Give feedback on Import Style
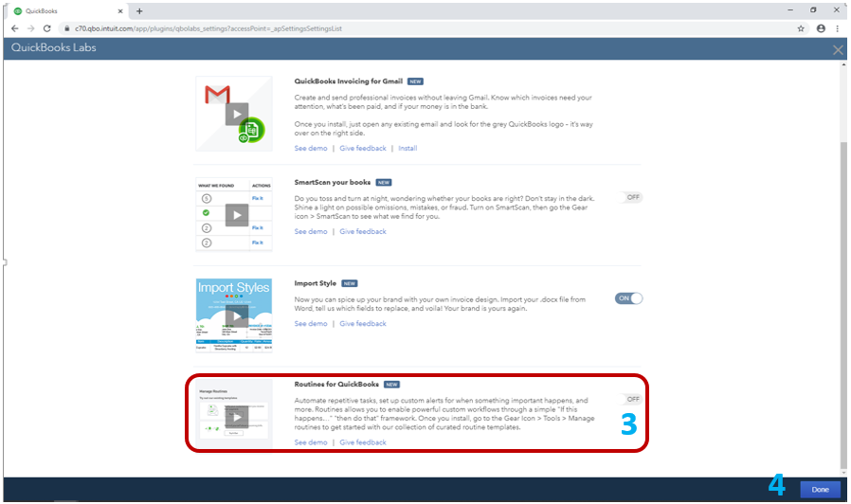851x504 pixels. (x=363, y=324)
